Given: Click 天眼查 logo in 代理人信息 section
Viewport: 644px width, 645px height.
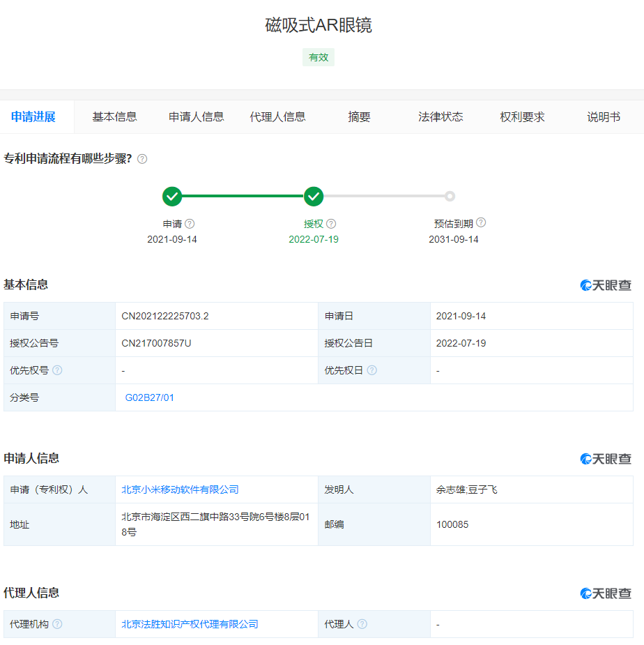Looking at the screenshot, I should click(606, 593).
